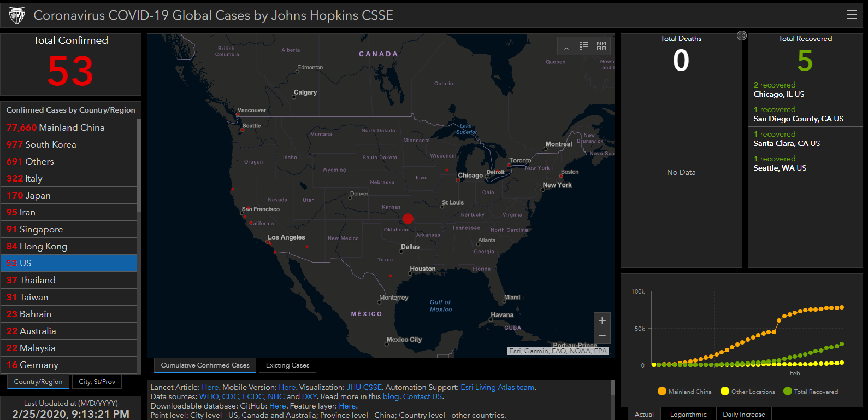Zoom out on the map with minus button
This screenshot has width=868, height=420.
(x=602, y=335)
